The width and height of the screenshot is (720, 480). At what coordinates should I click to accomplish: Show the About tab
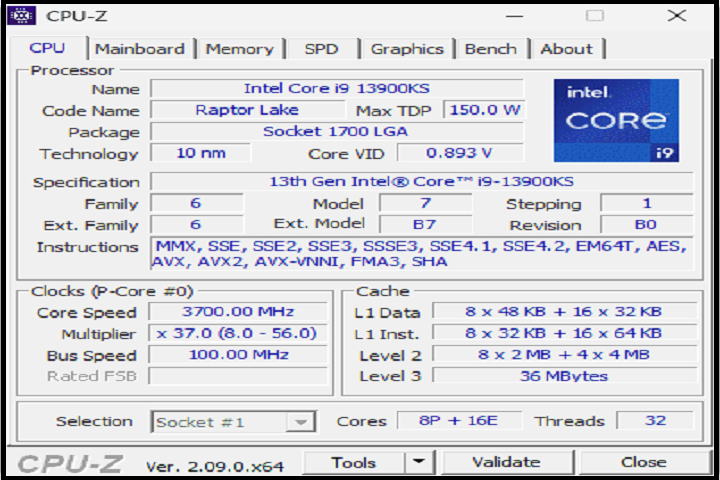tap(566, 49)
